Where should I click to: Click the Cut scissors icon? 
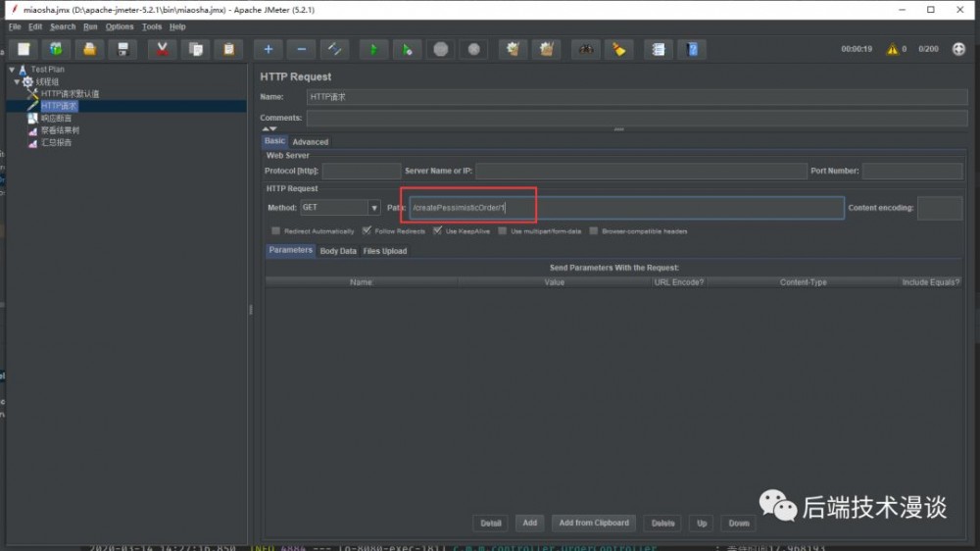click(162, 49)
